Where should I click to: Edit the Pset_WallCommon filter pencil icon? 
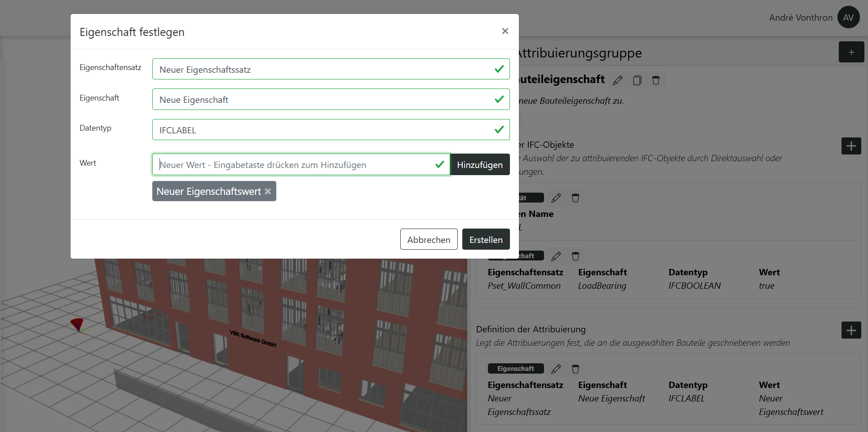556,256
